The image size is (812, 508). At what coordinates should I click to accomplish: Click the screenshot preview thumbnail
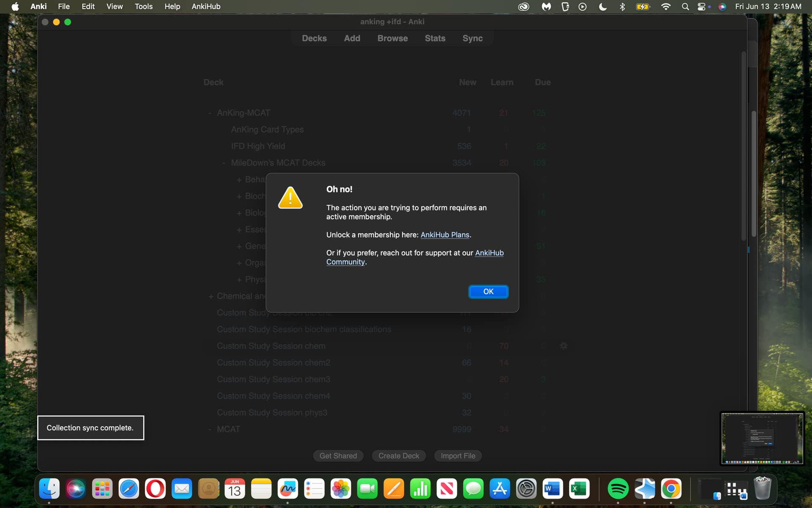pyautogui.click(x=762, y=438)
